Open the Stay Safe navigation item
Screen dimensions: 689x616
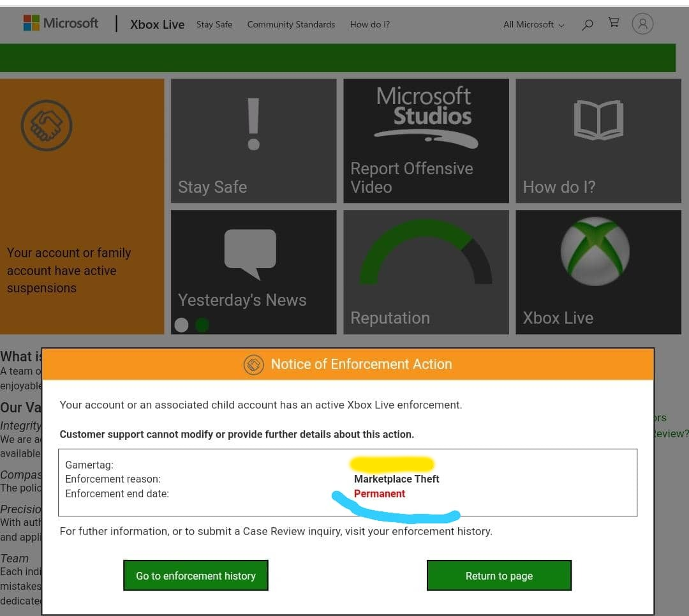(x=214, y=25)
